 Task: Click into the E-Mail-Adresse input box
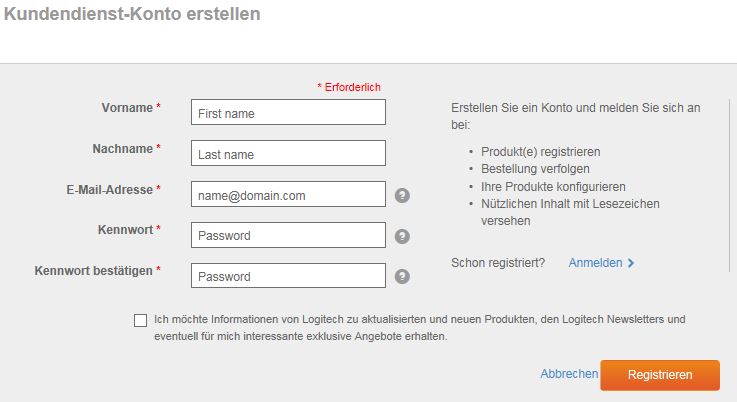pyautogui.click(x=288, y=194)
